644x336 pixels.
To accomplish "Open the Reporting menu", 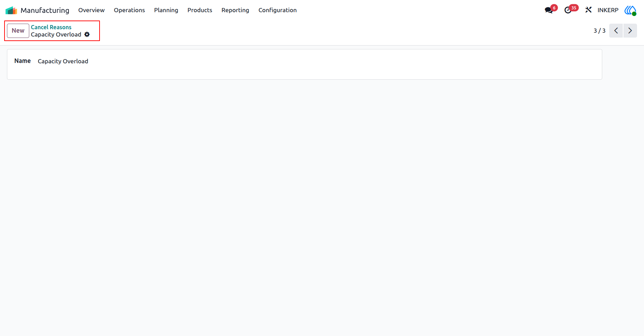I will (x=235, y=10).
